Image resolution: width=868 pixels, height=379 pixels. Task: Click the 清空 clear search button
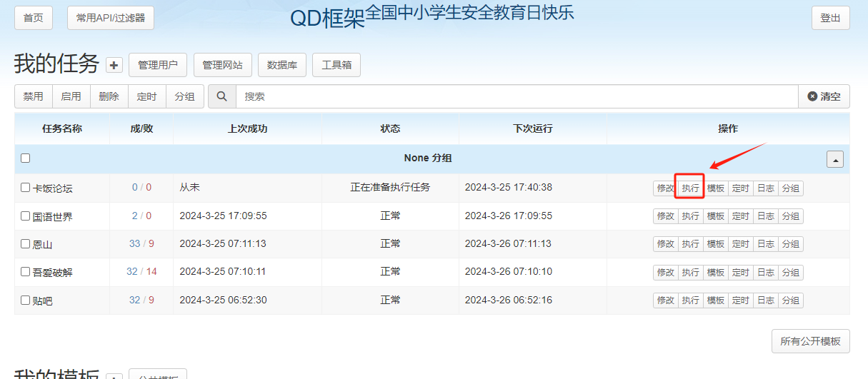[824, 96]
